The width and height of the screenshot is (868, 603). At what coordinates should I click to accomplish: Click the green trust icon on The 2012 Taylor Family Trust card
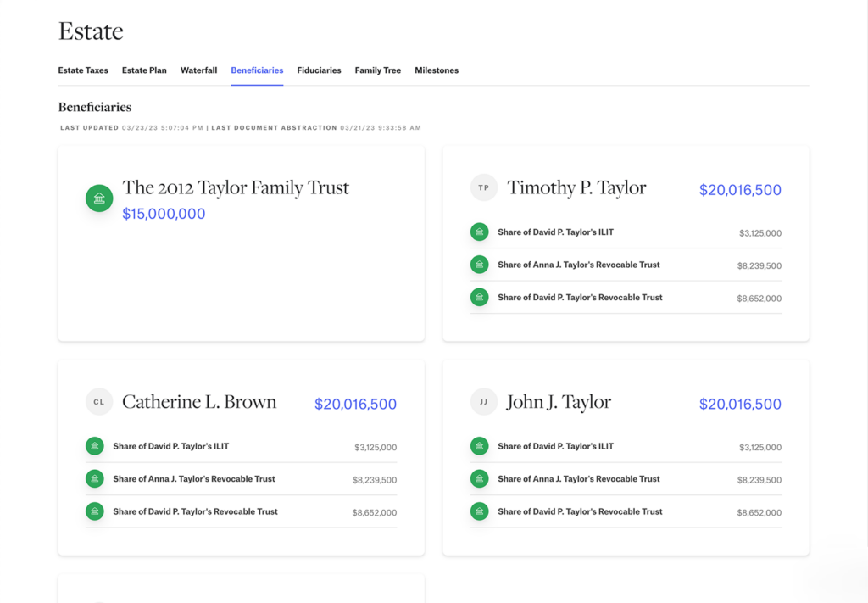click(99, 198)
